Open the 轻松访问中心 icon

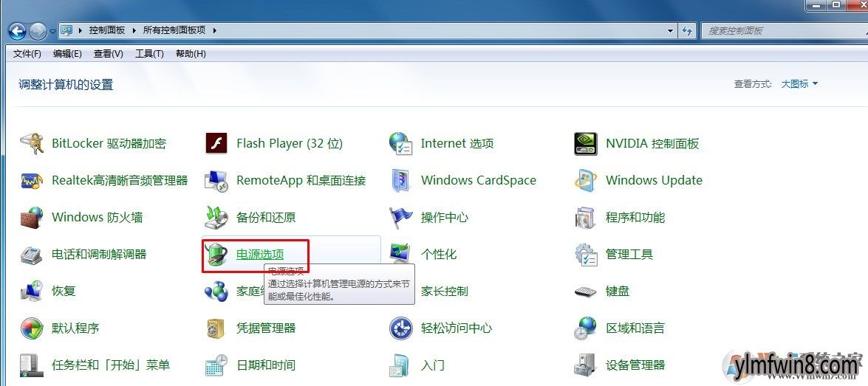tap(401, 328)
